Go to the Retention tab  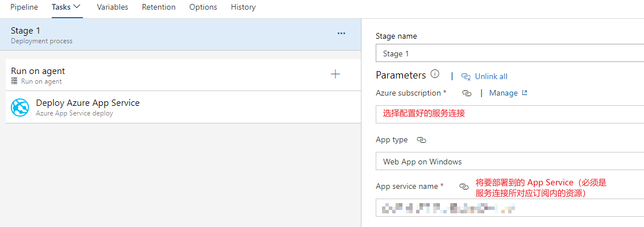(x=159, y=7)
